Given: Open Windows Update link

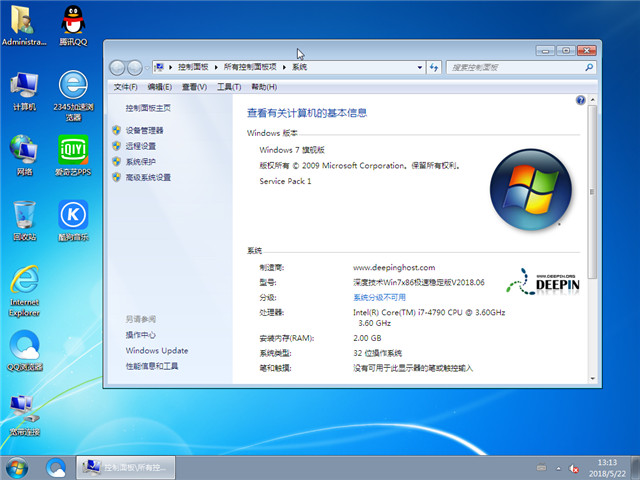Looking at the screenshot, I should (157, 351).
